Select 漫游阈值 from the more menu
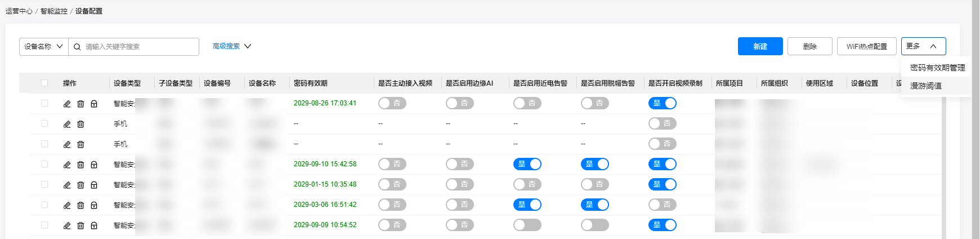The image size is (980, 239). pos(926,86)
